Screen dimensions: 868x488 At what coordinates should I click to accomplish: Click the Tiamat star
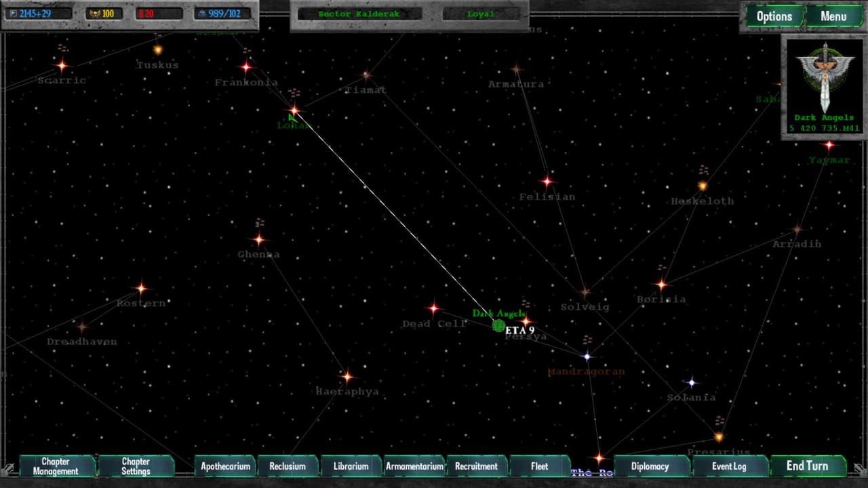pos(366,75)
